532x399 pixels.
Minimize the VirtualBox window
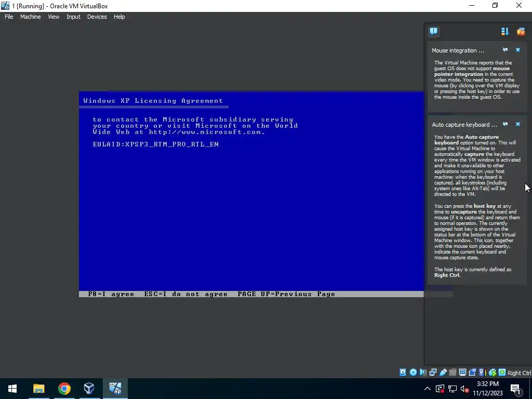coord(472,6)
